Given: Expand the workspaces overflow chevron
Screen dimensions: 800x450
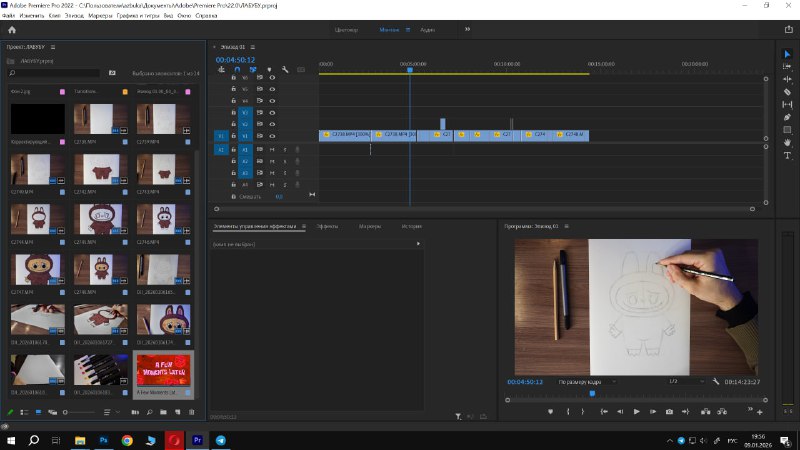Looking at the screenshot, I should [467, 30].
